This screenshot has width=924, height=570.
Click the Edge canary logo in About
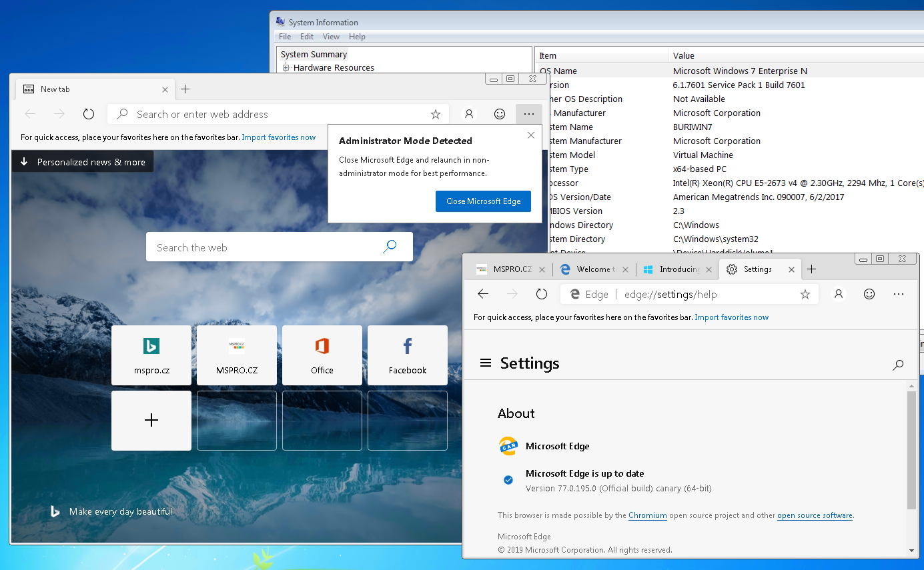[508, 446]
